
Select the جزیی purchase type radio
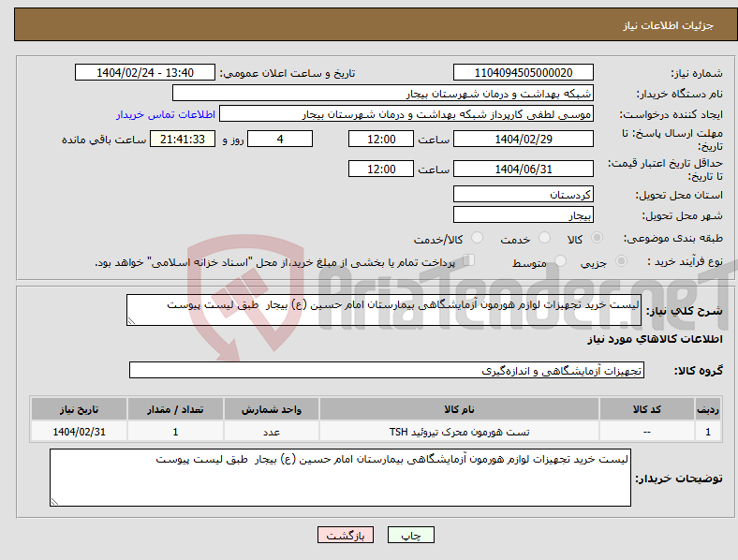pos(621,260)
